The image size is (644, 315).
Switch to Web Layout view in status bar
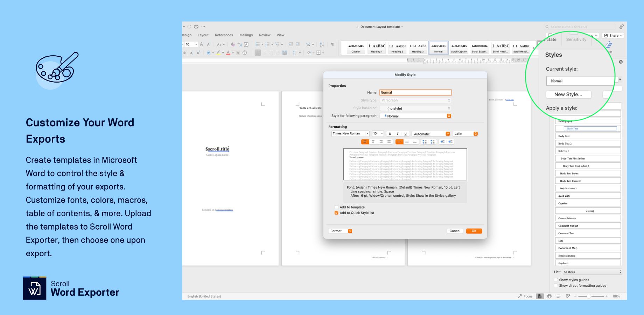point(549,296)
